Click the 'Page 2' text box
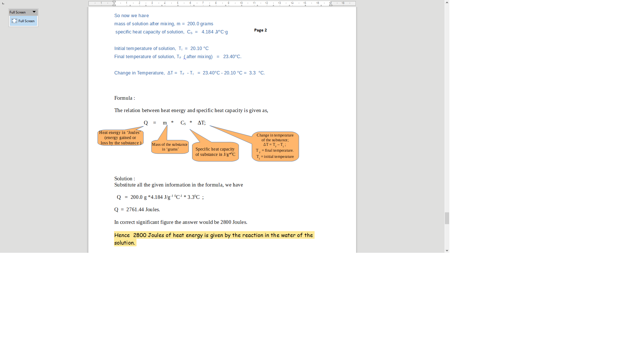The width and height of the screenshot is (637, 364). [x=260, y=30]
